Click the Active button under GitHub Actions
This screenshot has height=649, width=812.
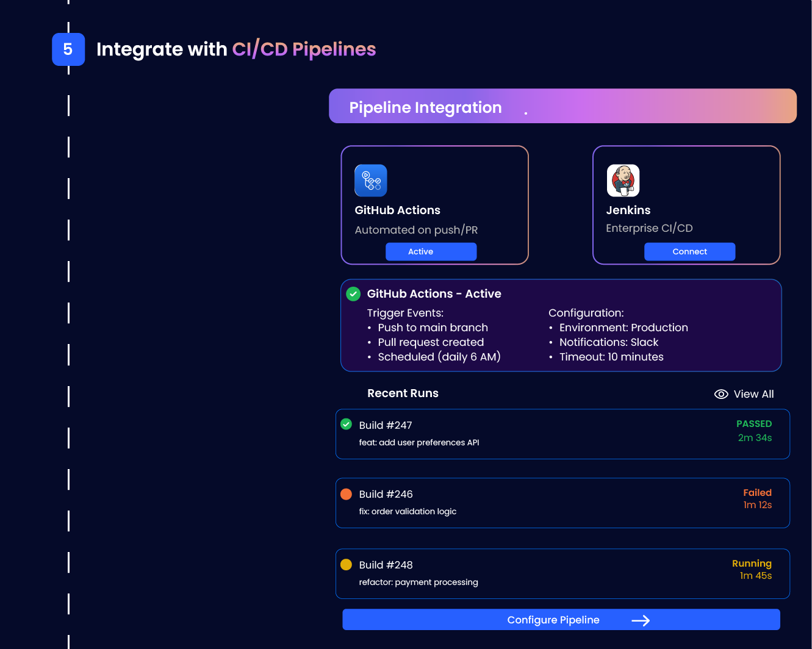point(431,251)
